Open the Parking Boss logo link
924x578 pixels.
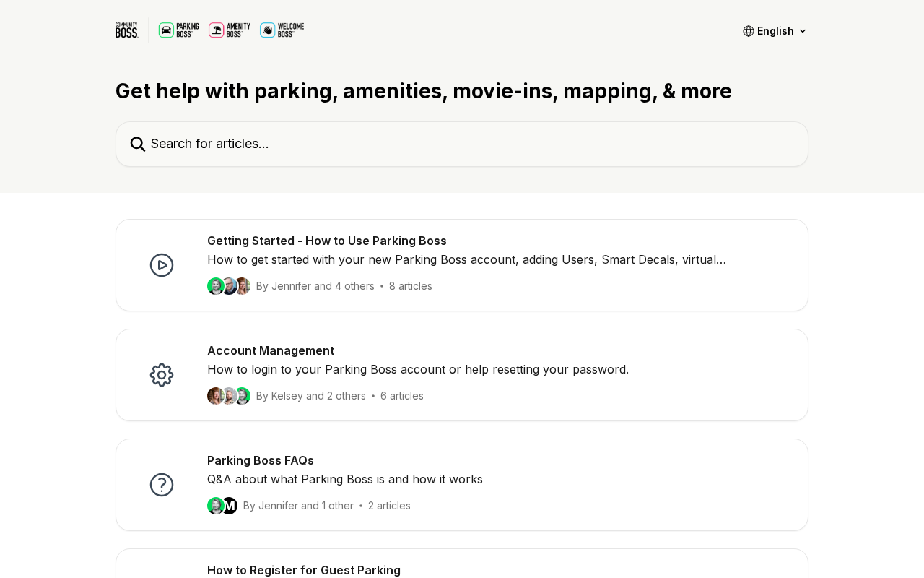coord(179,30)
